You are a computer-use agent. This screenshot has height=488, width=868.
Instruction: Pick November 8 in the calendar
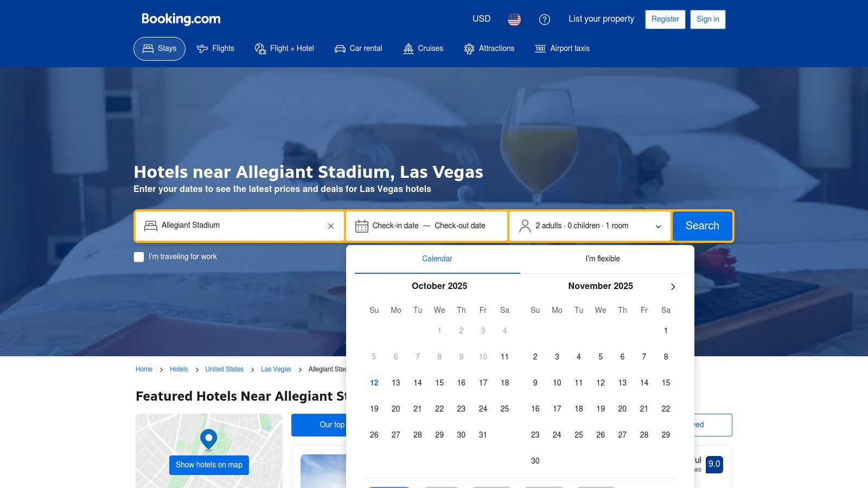tap(666, 357)
